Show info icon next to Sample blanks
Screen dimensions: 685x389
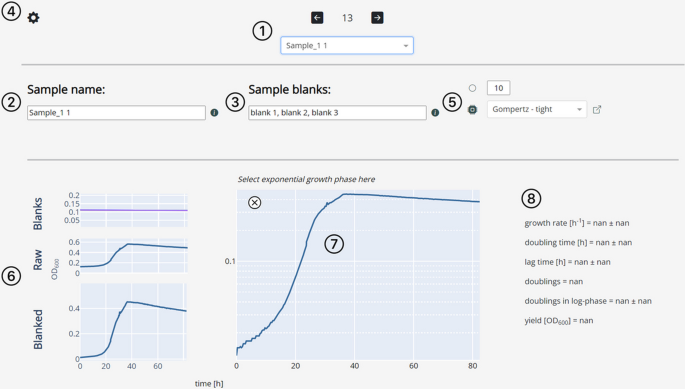coord(435,113)
